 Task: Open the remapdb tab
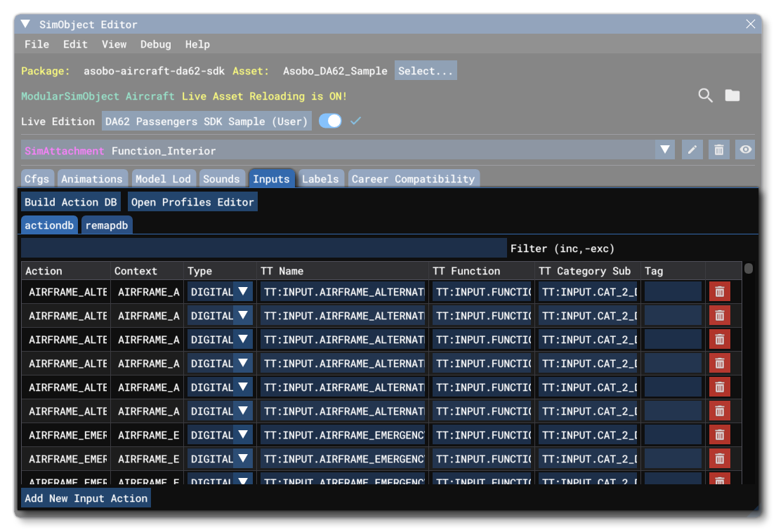coord(107,225)
